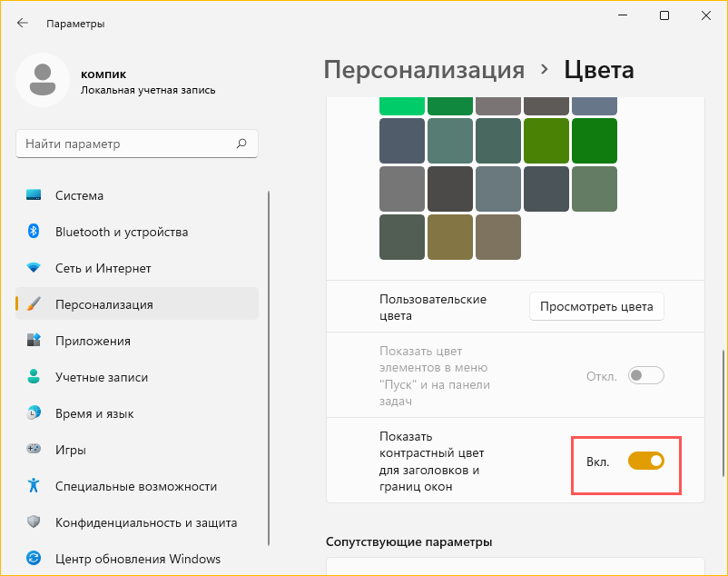Click the Центр обновления Windows sync icon
Screen dimensions: 728x576
pyautogui.click(x=34, y=558)
